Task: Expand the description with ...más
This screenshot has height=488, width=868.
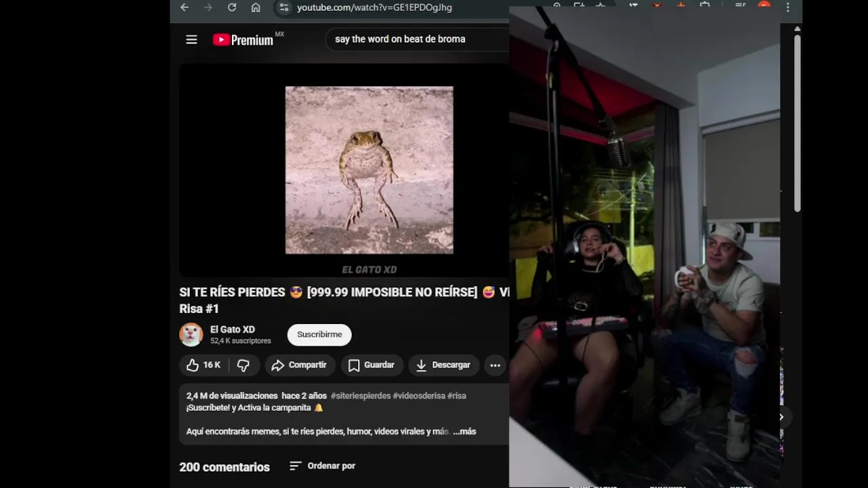Action: coord(465,432)
